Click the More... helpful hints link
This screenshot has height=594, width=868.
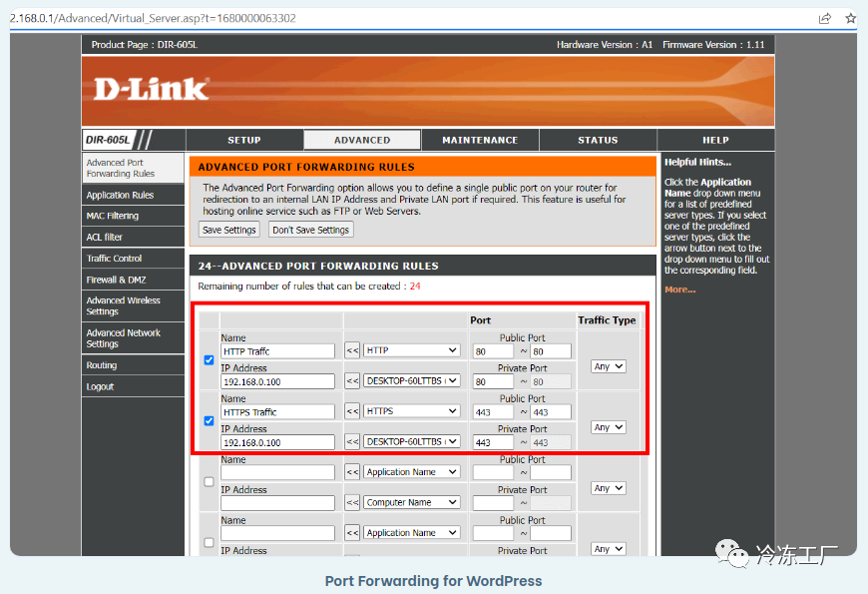point(679,290)
